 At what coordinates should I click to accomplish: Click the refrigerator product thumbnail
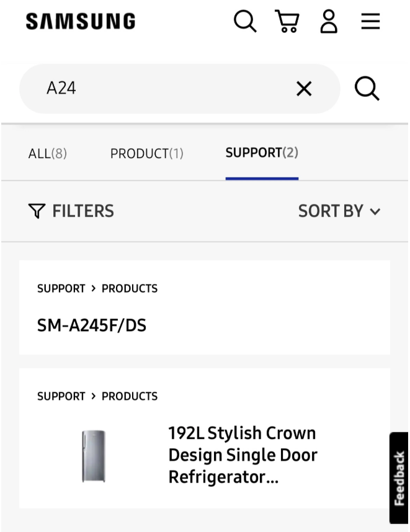(x=94, y=456)
